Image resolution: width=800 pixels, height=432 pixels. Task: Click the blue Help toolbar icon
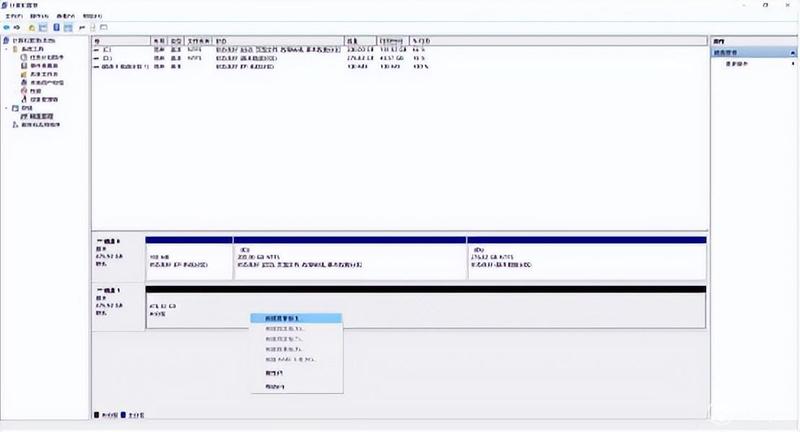57,28
